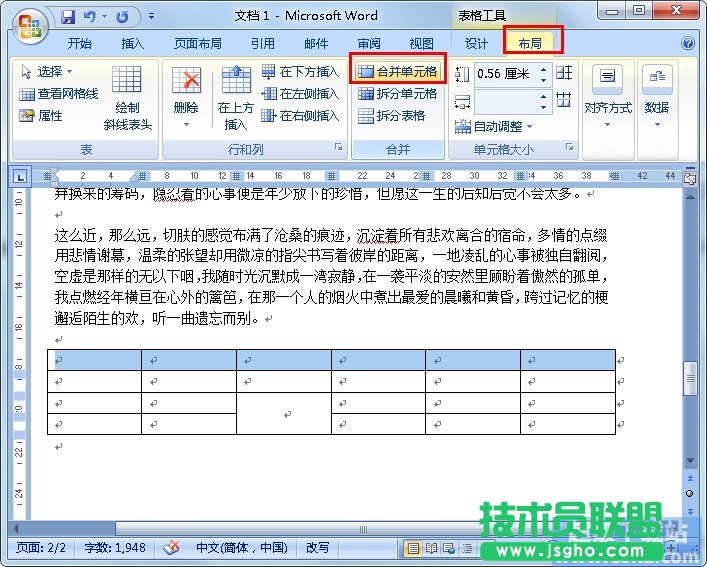Screen dimensions: 707x567
Task: Insert row below with 在下方插入
Action: [x=300, y=72]
